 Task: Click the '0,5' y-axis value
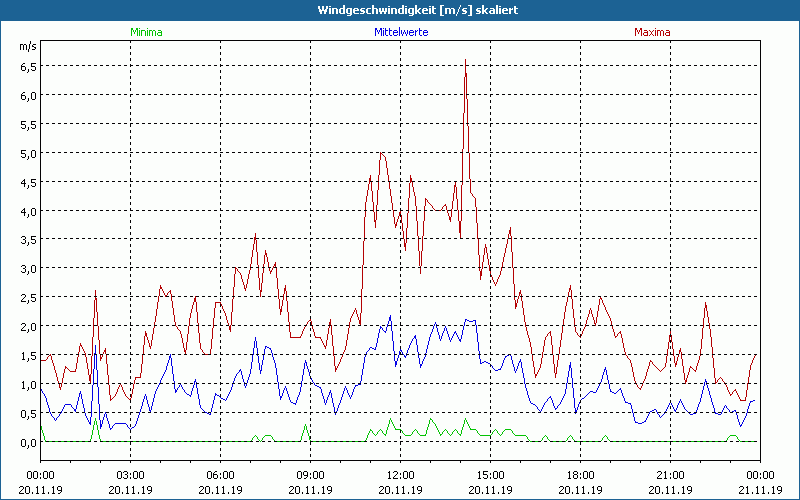click(29, 414)
